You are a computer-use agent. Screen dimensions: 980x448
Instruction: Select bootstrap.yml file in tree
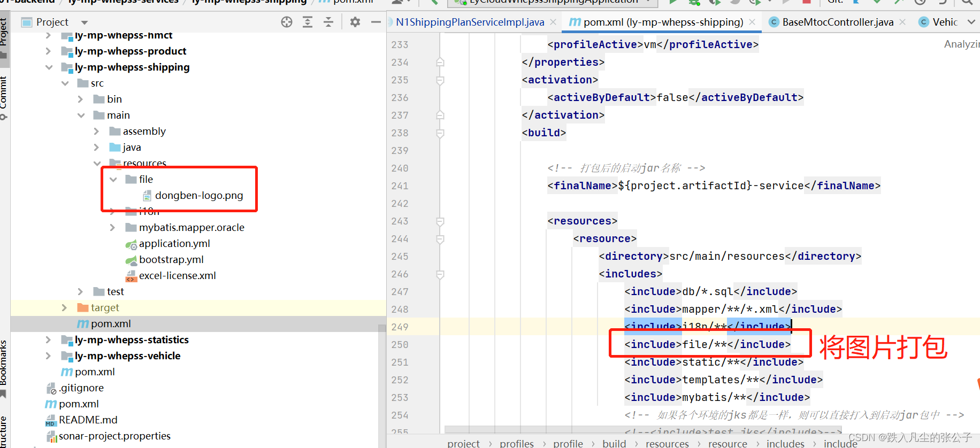point(165,259)
